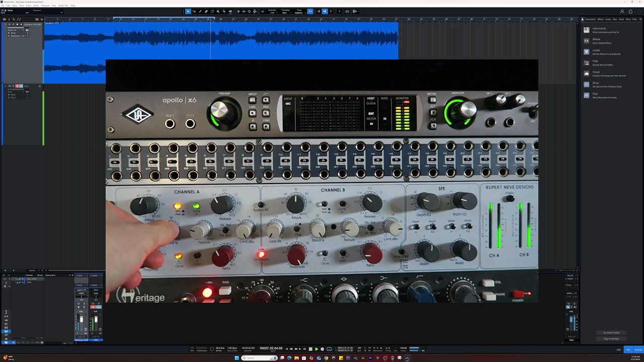This screenshot has width=644, height=362.
Task: Toggle record arm on Print mixer channel
Action: [93, 307]
